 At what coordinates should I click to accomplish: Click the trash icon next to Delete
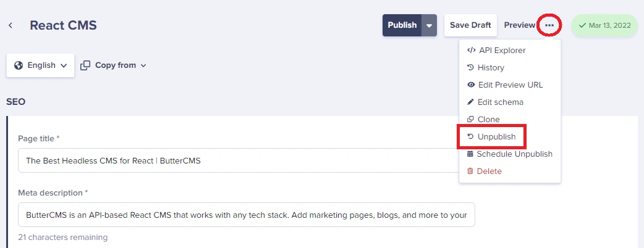[x=470, y=171]
